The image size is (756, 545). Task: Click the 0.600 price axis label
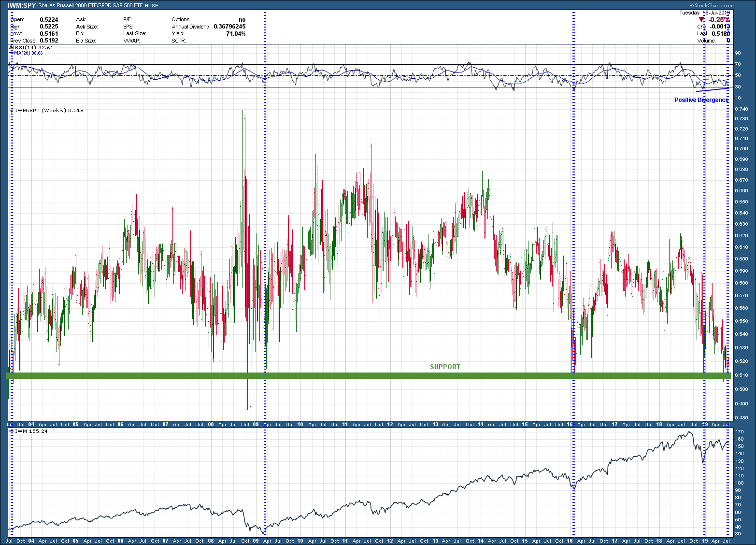[x=742, y=259]
